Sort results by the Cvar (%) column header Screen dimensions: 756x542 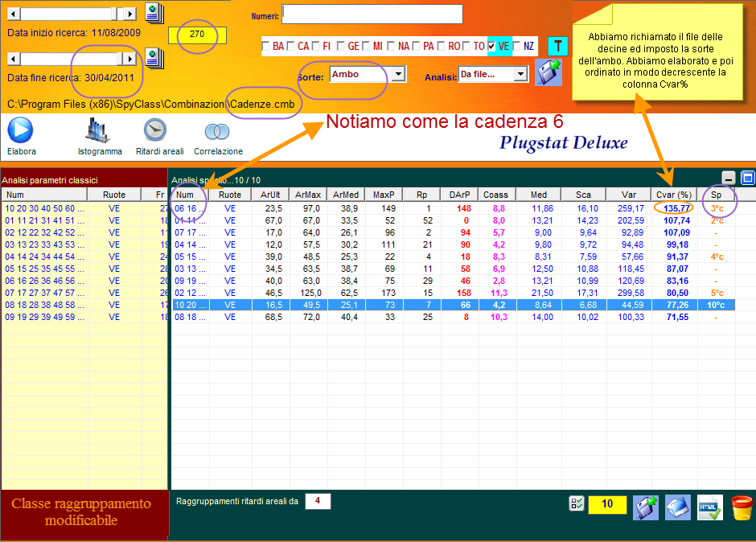click(674, 195)
